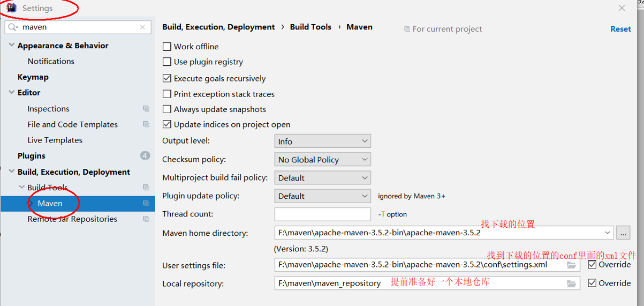Viewport: 644px width, 306px height.
Task: Click the Maven breadcrumb title
Action: tap(359, 27)
